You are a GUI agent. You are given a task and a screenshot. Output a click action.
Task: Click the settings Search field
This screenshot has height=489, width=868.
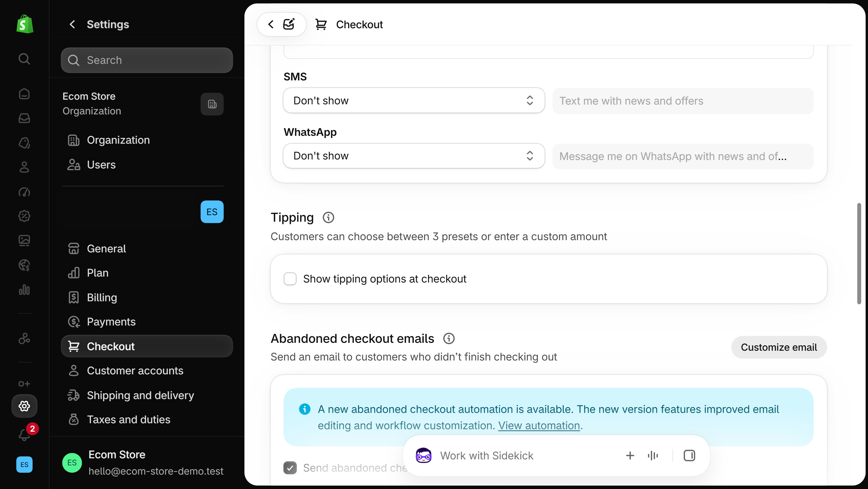pos(147,60)
